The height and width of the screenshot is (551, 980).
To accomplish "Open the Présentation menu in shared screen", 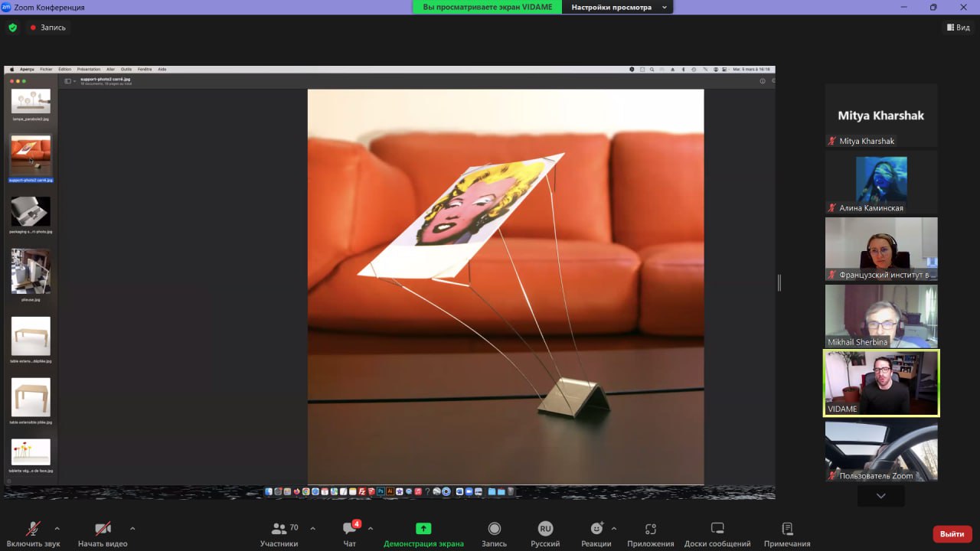I will (x=89, y=69).
